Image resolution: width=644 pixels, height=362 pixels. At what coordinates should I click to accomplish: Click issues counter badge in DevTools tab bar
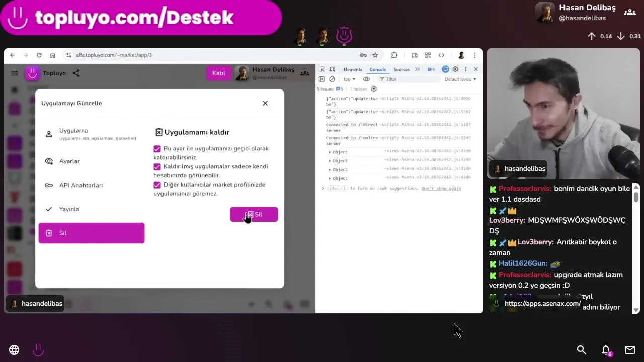point(431,69)
